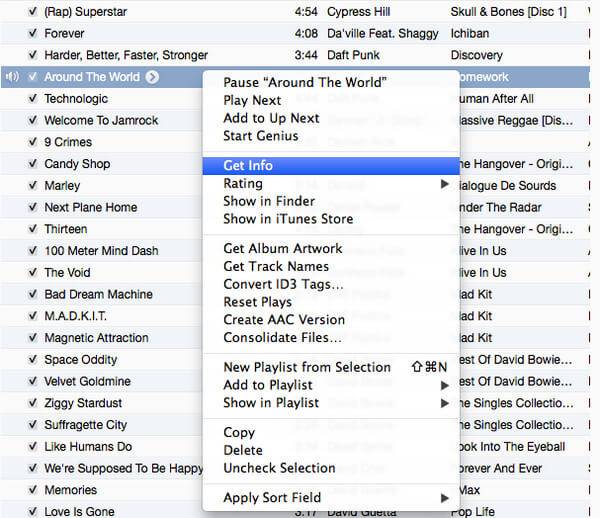Click the Daft Punk artist cell
The width and height of the screenshot is (600, 518).
[353, 55]
